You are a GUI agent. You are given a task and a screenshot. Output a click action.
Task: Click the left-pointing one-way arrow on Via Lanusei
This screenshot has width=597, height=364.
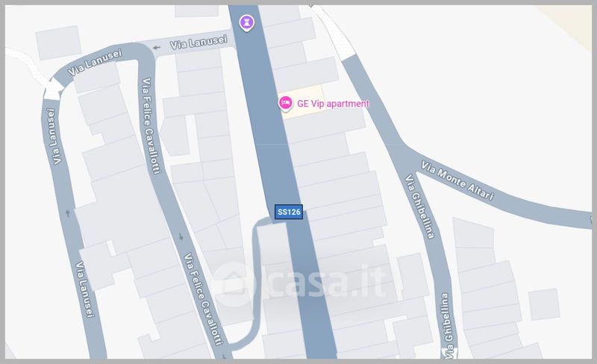click(156, 48)
